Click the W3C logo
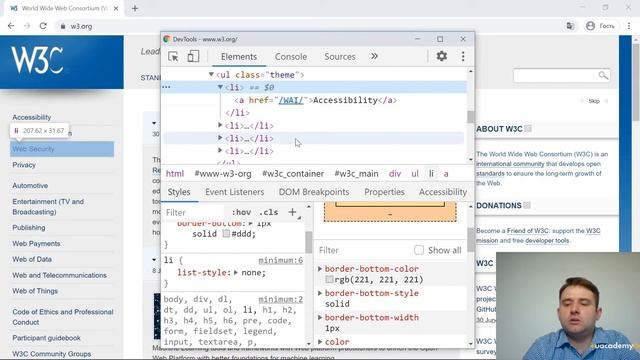Image resolution: width=640 pixels, height=360 pixels. coord(37,60)
